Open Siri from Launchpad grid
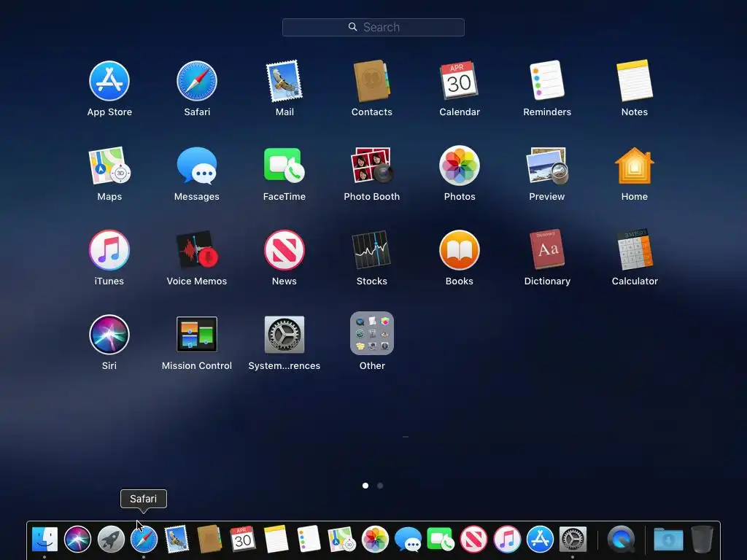Image resolution: width=747 pixels, height=560 pixels. point(109,334)
